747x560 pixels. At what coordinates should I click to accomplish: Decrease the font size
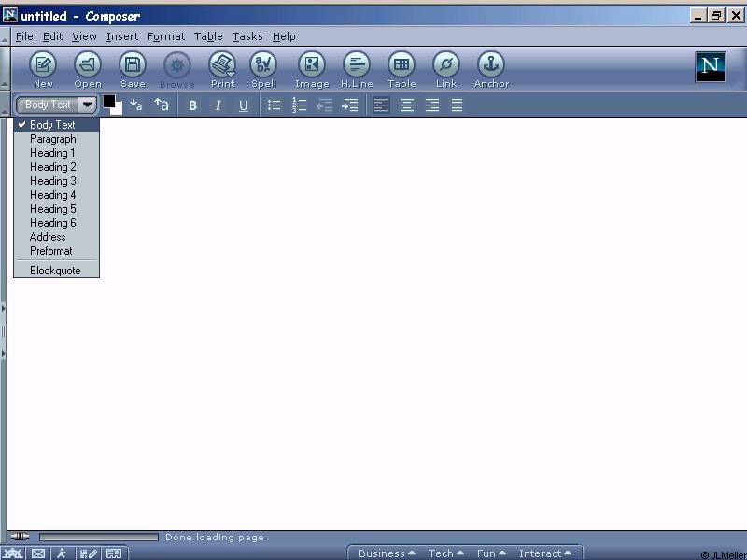[x=136, y=105]
